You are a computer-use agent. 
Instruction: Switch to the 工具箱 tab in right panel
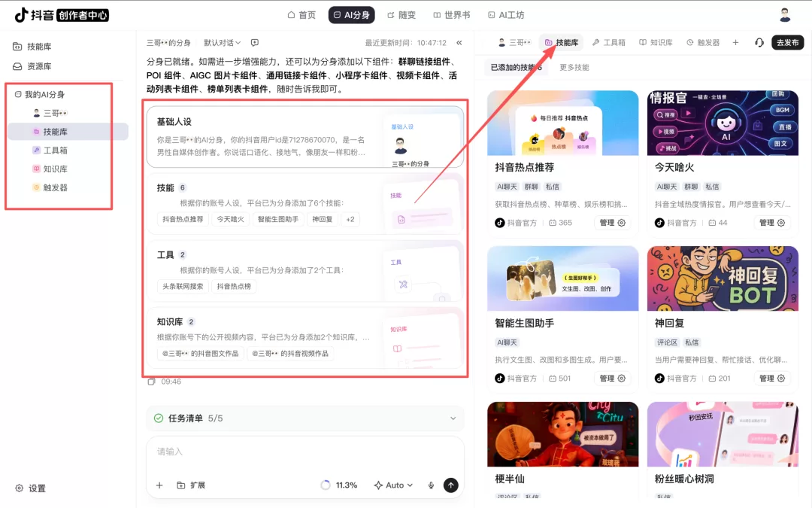tap(609, 42)
